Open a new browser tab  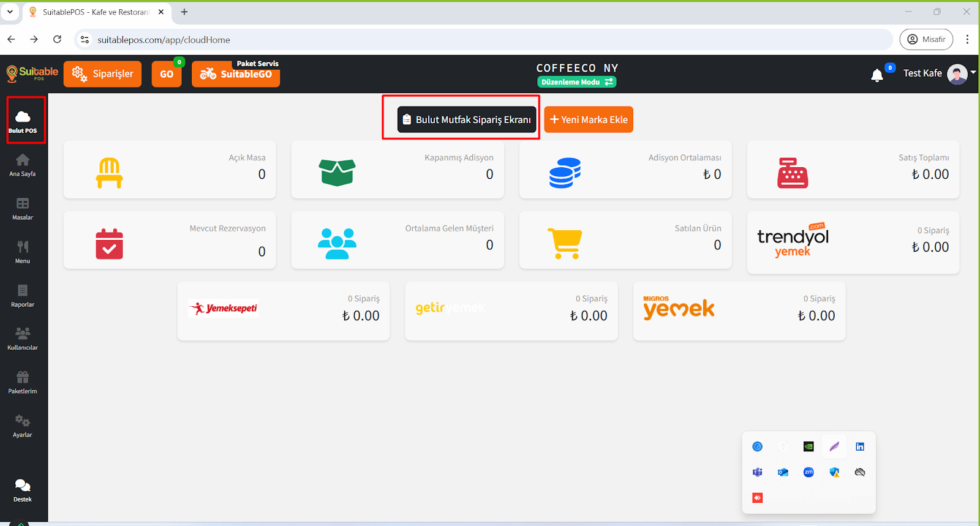(x=184, y=12)
